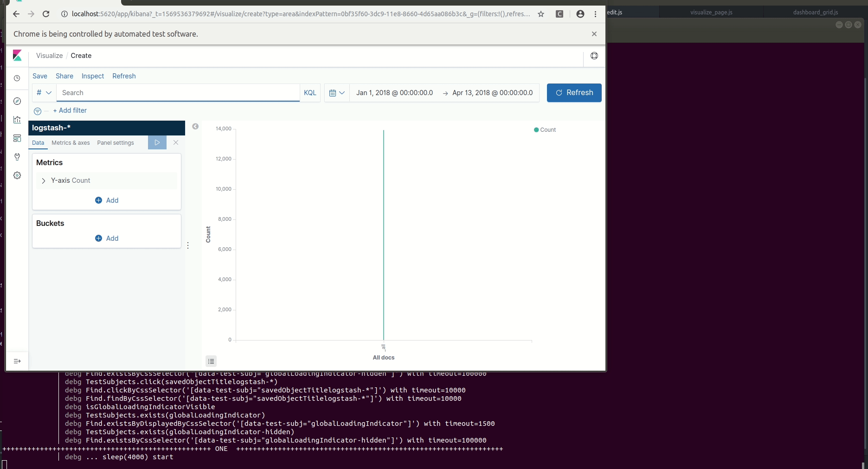Click the editor resize handle dots
The width and height of the screenshot is (868, 469).
(x=188, y=245)
